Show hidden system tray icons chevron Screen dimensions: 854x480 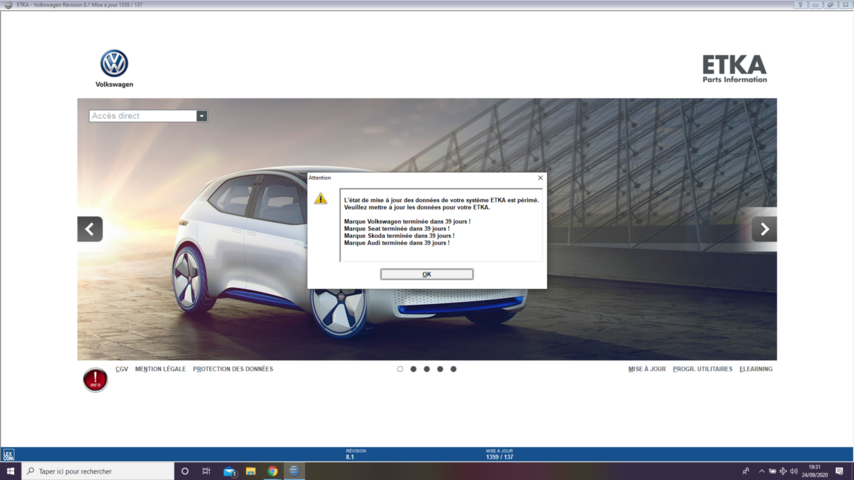point(761,471)
